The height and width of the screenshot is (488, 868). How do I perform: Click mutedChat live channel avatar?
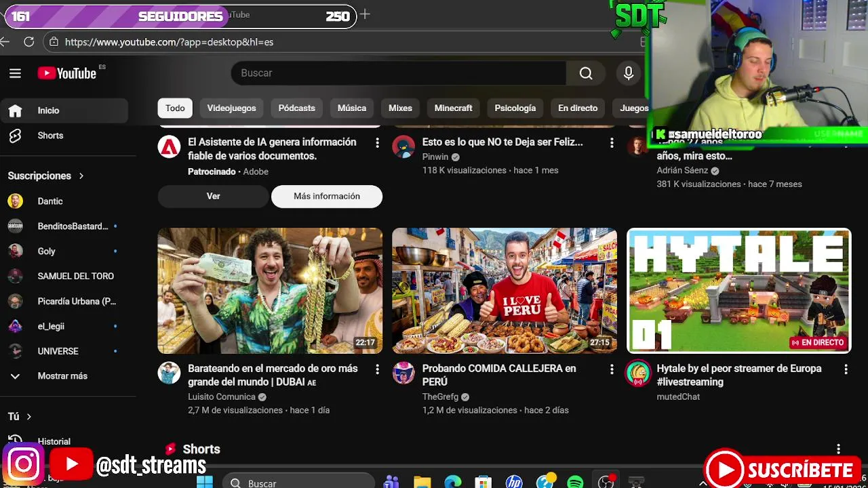pos(638,374)
